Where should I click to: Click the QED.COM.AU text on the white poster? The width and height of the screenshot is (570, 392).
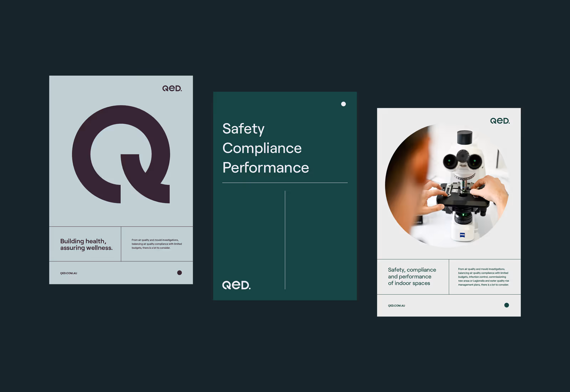pyautogui.click(x=397, y=306)
